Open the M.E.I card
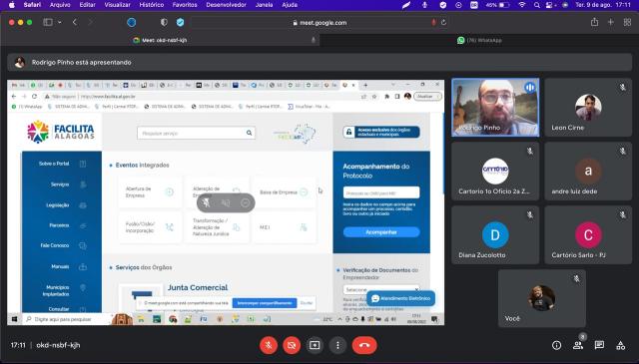The image size is (639, 364). pos(284,227)
